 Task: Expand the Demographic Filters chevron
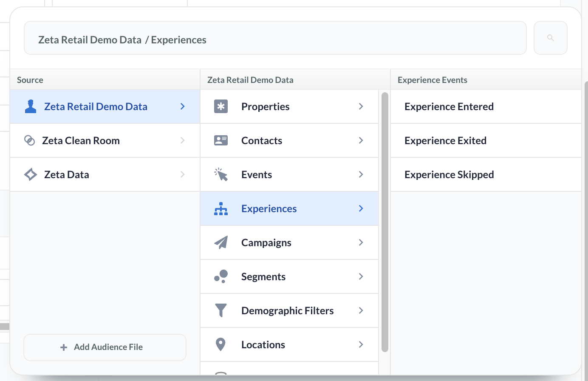361,310
